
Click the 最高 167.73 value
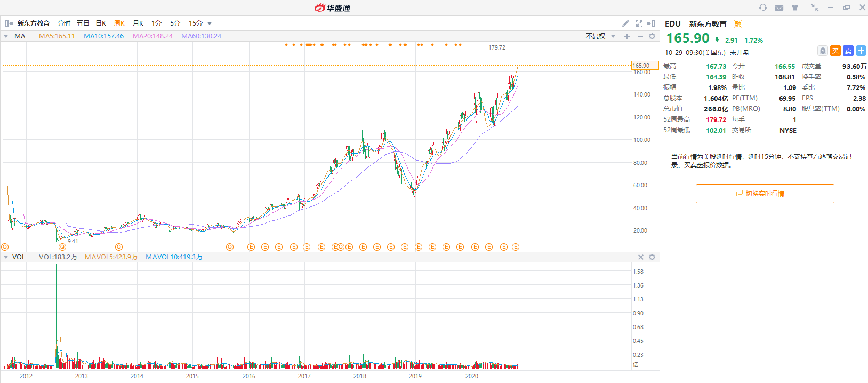pyautogui.click(x=716, y=66)
